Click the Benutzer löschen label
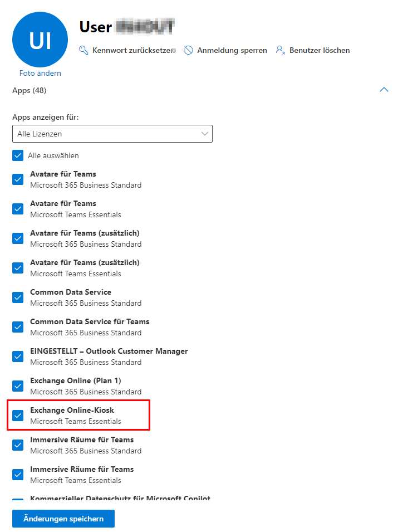 tap(320, 51)
